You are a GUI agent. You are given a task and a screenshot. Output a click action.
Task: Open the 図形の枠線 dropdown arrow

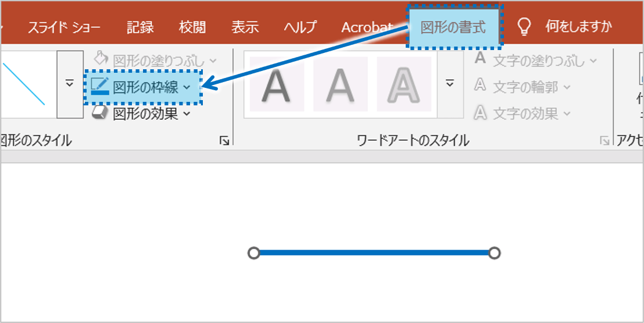click(187, 87)
